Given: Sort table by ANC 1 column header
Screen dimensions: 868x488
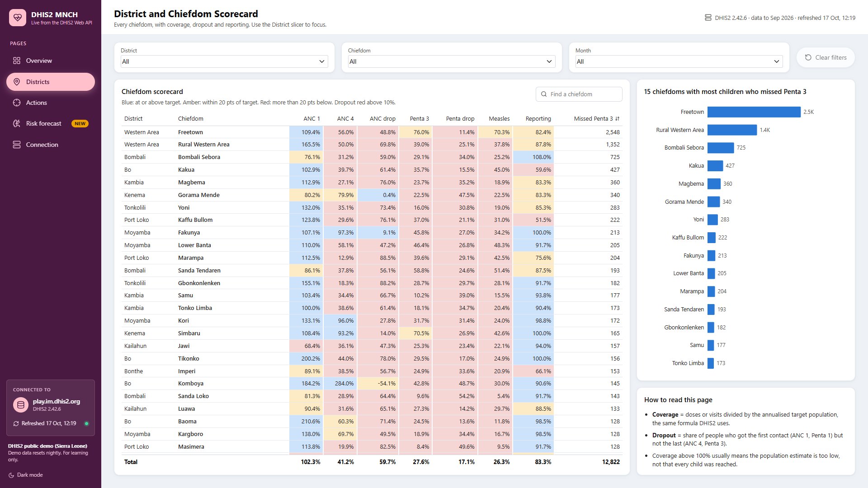Looking at the screenshot, I should click(311, 119).
